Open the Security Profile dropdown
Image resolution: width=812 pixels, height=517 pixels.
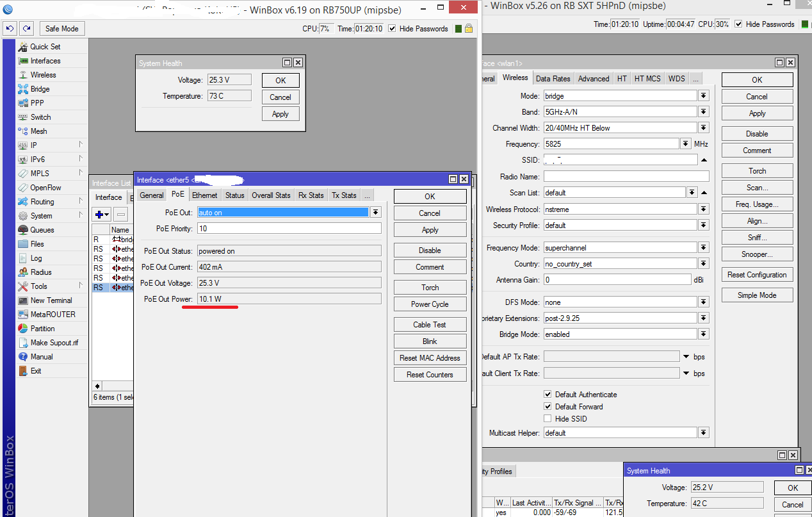pos(704,225)
